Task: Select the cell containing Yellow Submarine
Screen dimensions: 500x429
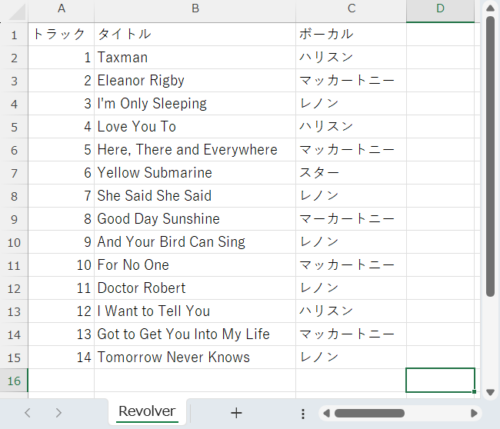Action: pos(195,173)
